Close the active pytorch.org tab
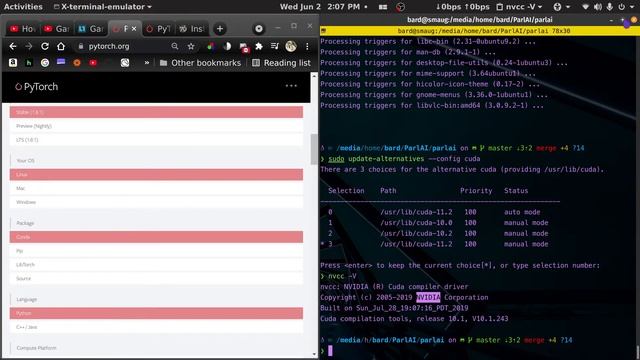 click(134, 29)
